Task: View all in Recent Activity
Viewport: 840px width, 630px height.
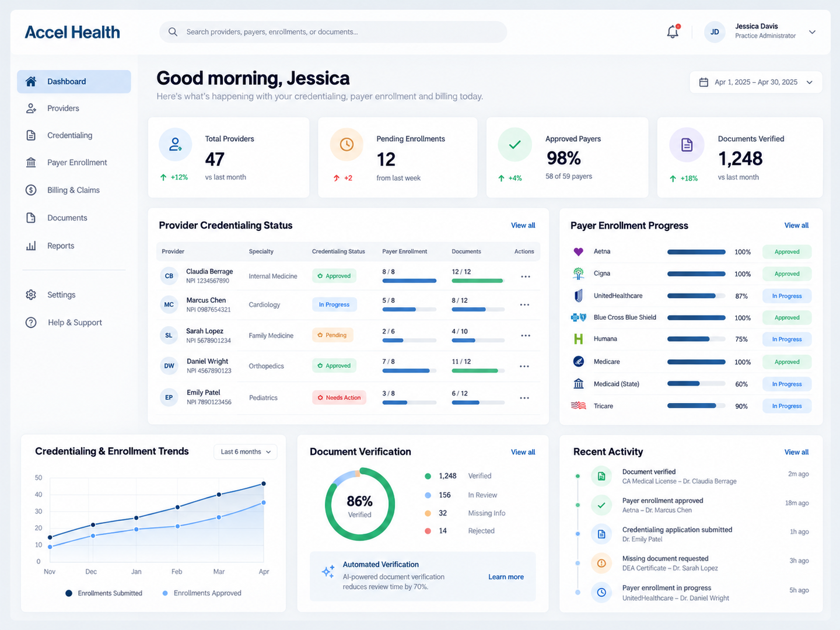Action: [796, 452]
